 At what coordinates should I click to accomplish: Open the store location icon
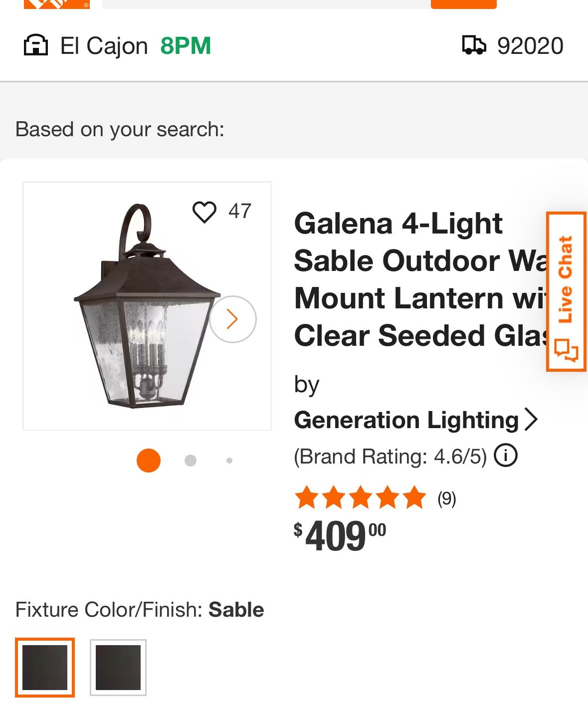click(x=36, y=45)
